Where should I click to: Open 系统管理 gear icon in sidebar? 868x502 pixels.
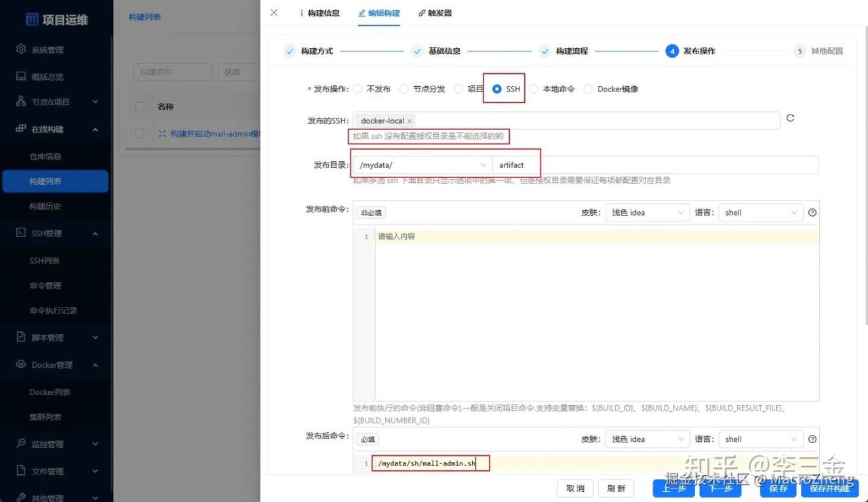[21, 49]
